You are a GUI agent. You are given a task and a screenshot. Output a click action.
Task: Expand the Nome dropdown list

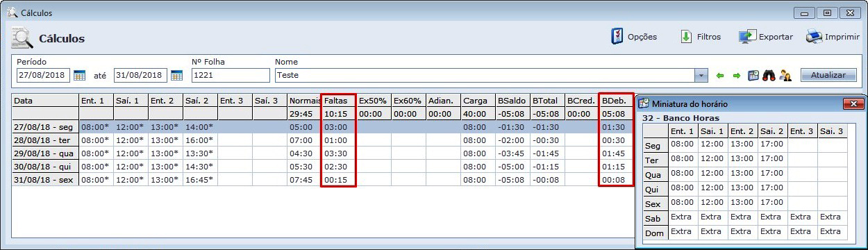[701, 75]
